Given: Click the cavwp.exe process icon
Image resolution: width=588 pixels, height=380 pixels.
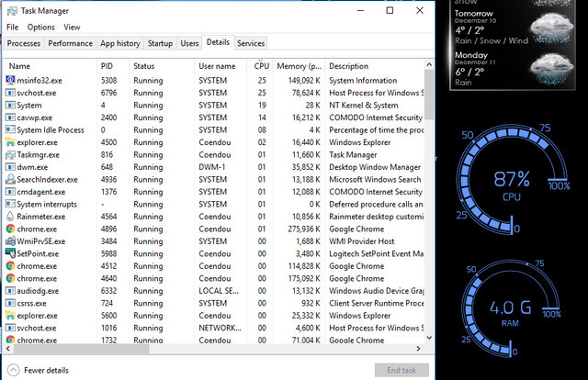Looking at the screenshot, I should pos(10,117).
